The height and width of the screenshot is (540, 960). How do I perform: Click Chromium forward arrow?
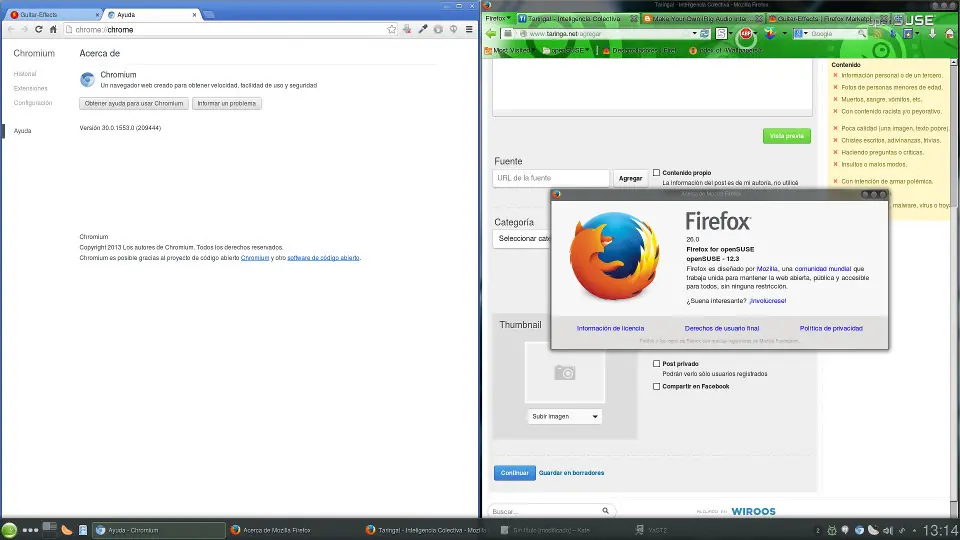click(24, 29)
